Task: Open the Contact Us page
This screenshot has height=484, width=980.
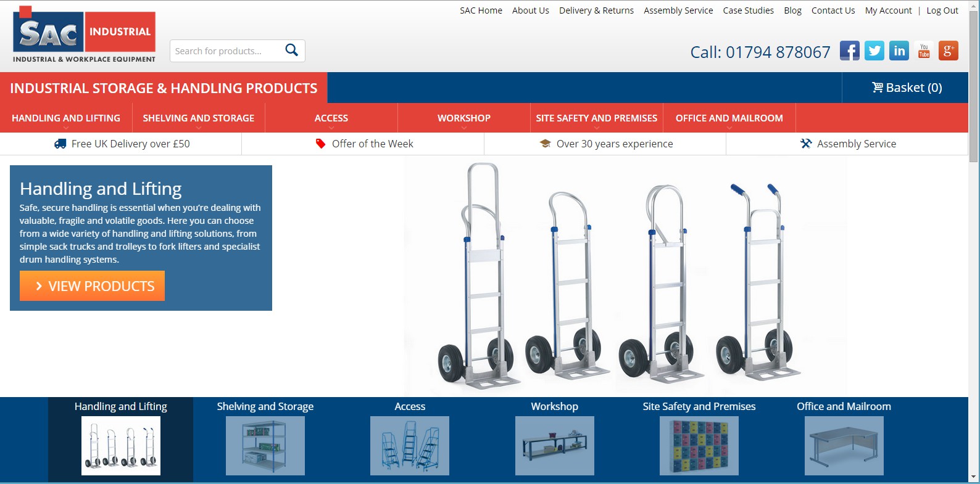Action: [x=833, y=10]
